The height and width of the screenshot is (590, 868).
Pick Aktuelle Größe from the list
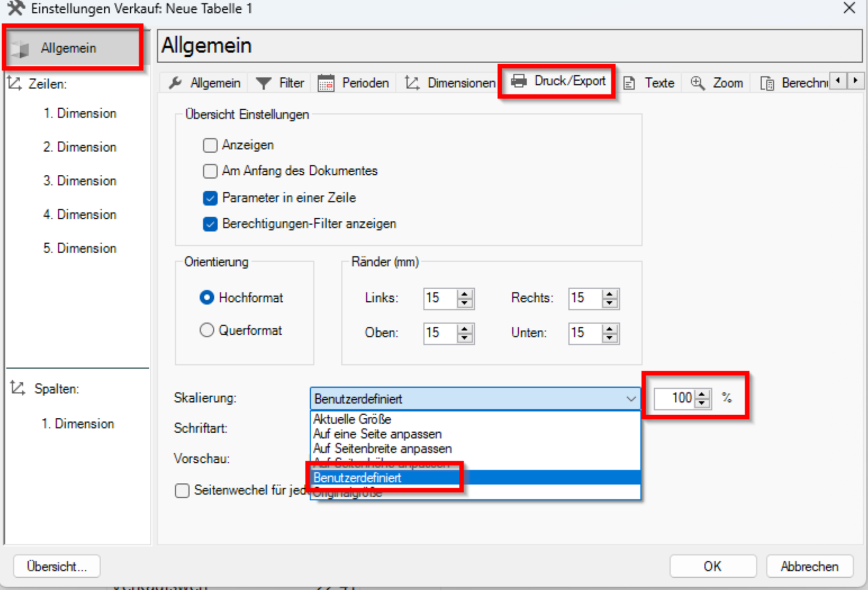pyautogui.click(x=475, y=419)
